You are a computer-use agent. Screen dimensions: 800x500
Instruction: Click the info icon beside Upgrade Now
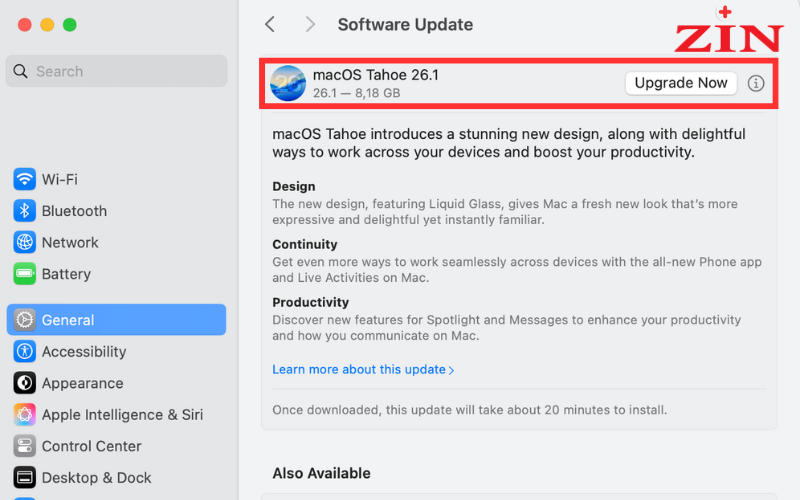(756, 83)
